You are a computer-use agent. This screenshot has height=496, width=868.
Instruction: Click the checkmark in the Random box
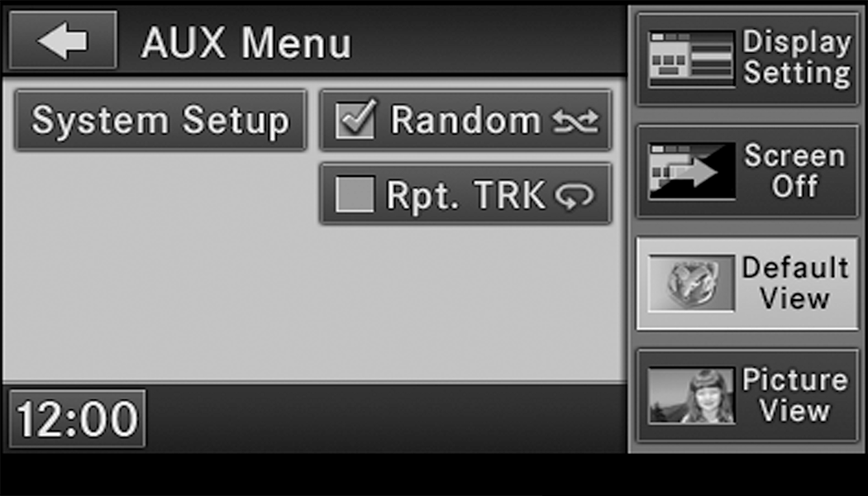tap(358, 118)
